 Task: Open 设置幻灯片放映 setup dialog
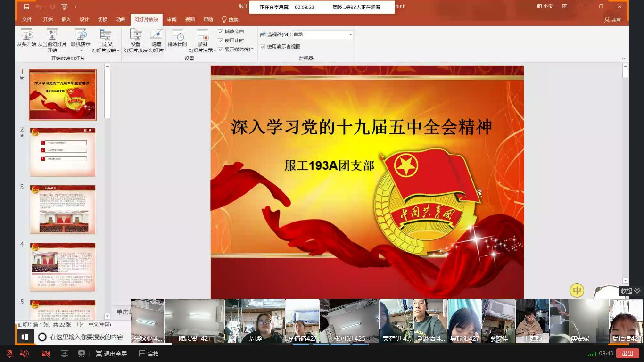point(136,41)
